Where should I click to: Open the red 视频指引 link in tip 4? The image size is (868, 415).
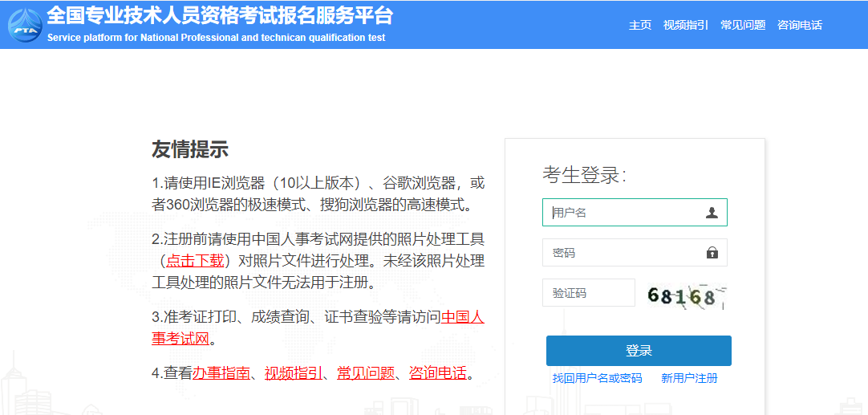tap(294, 373)
